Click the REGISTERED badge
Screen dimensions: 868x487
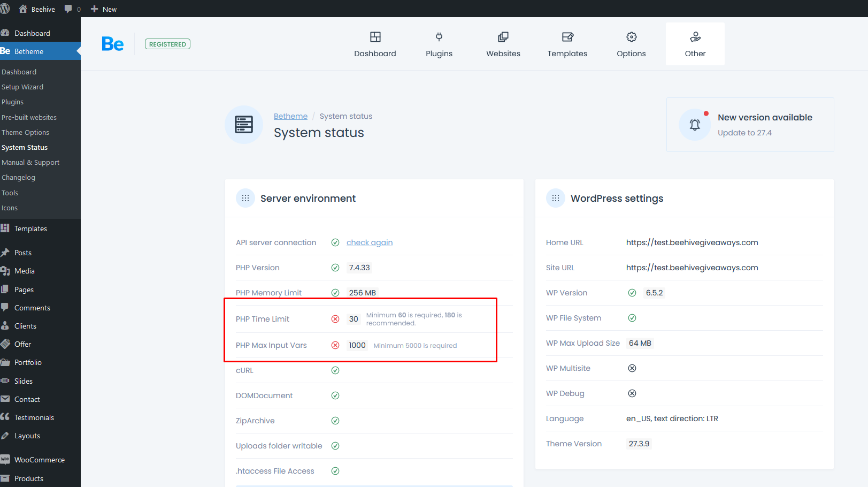point(167,44)
